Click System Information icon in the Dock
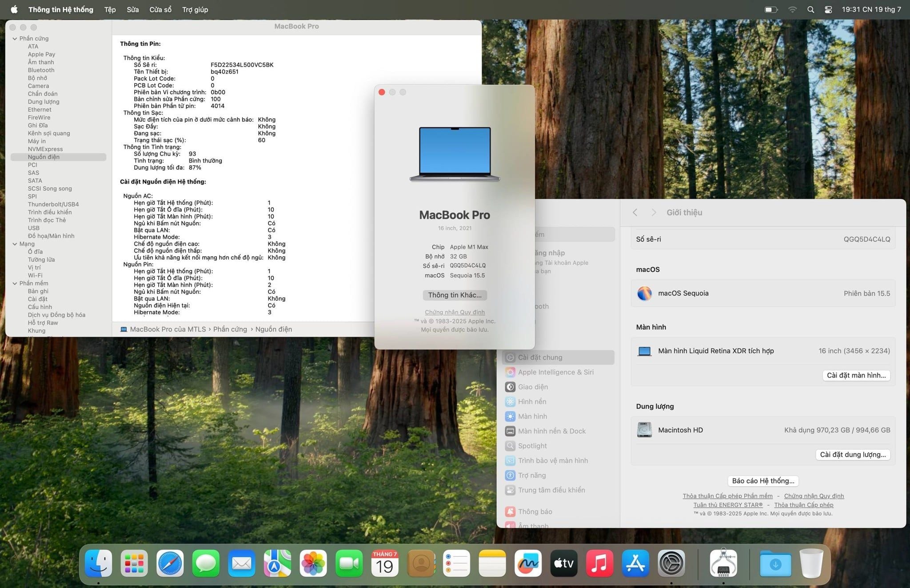910x588 pixels. [723, 563]
